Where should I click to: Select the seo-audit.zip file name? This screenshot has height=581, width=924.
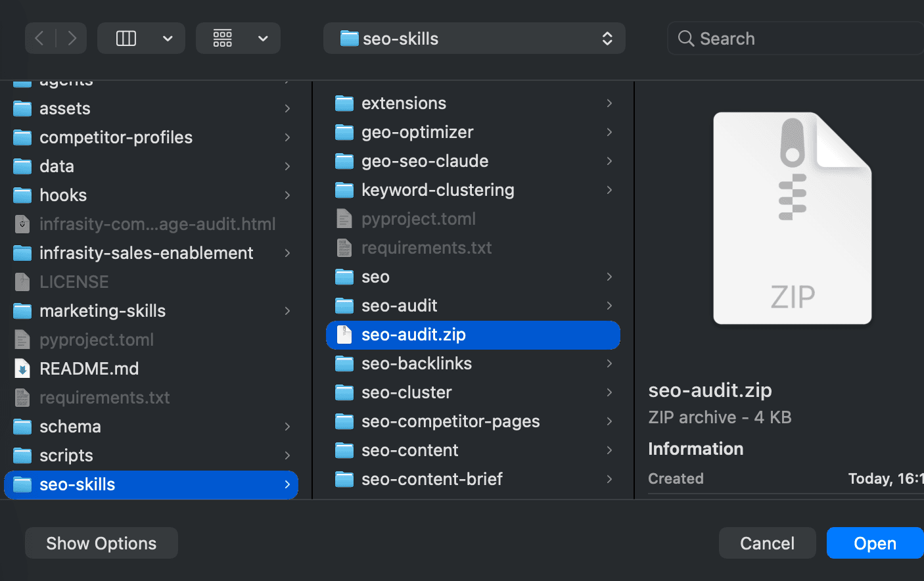[x=413, y=335]
